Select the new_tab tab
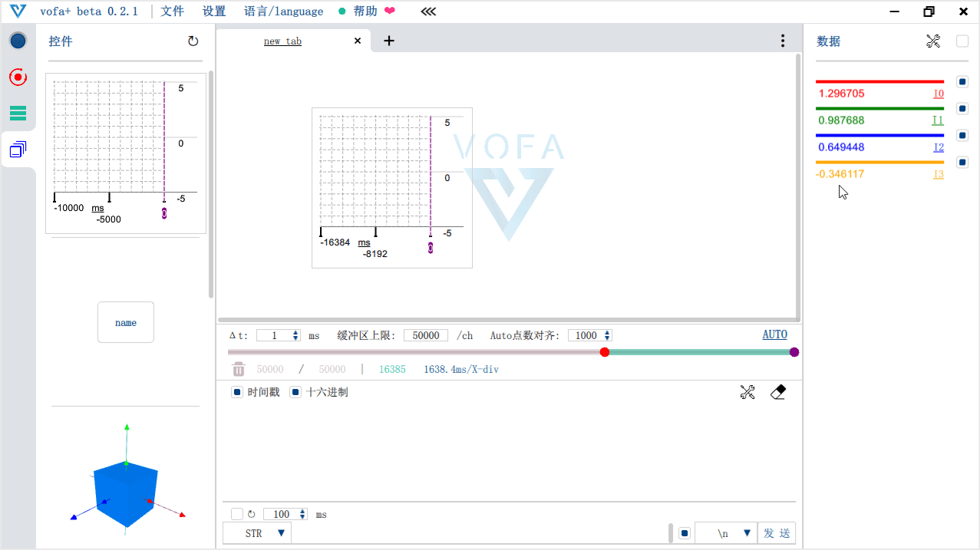 282,41
